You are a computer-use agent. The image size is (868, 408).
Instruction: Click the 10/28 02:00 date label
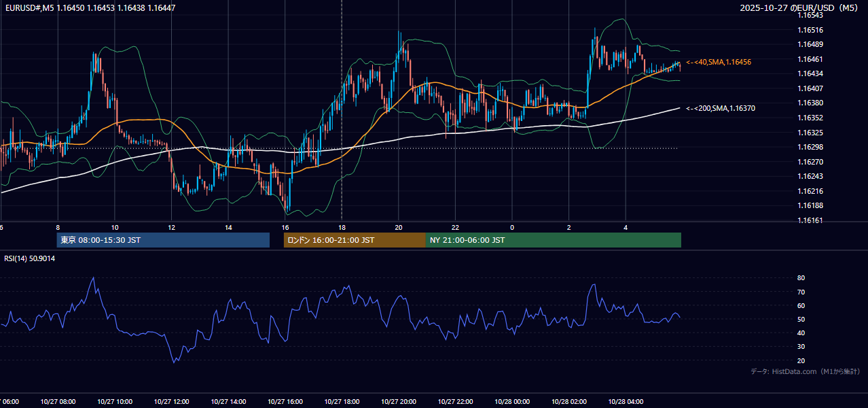[x=569, y=402]
